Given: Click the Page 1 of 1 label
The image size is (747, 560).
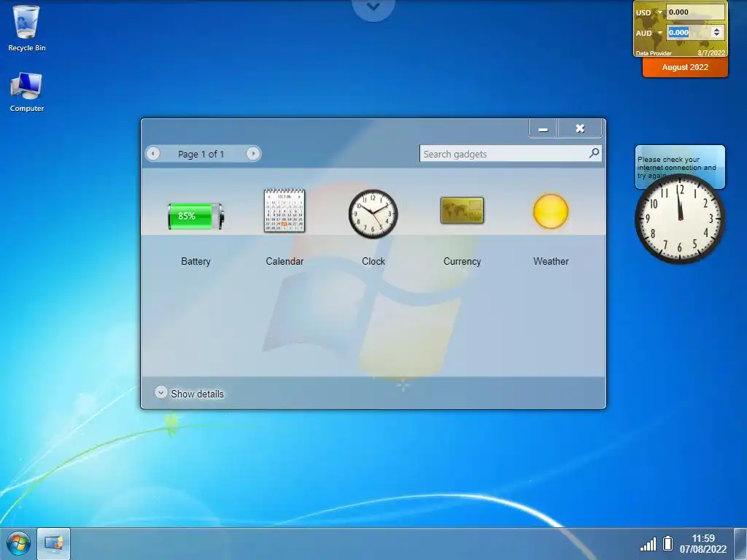Looking at the screenshot, I should pos(201,154).
